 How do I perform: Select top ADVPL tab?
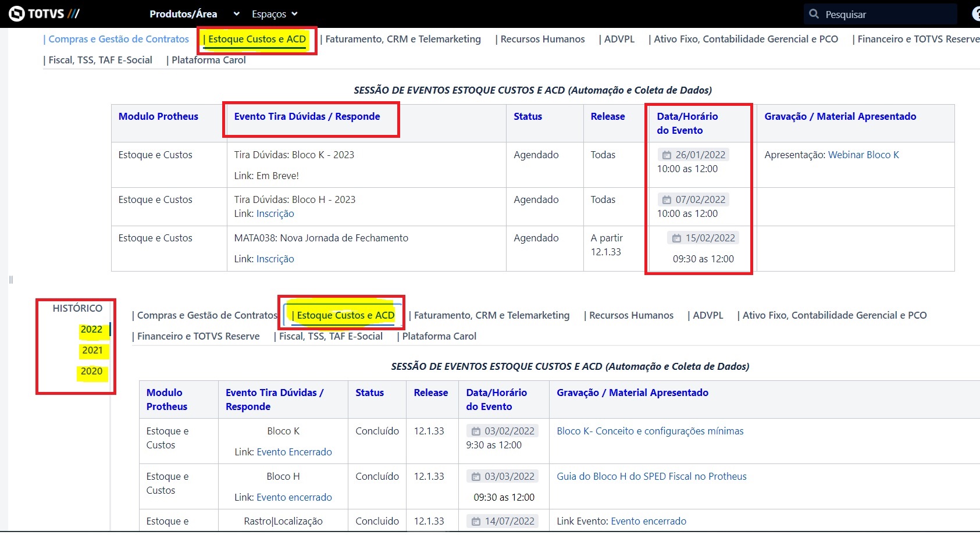click(x=617, y=39)
